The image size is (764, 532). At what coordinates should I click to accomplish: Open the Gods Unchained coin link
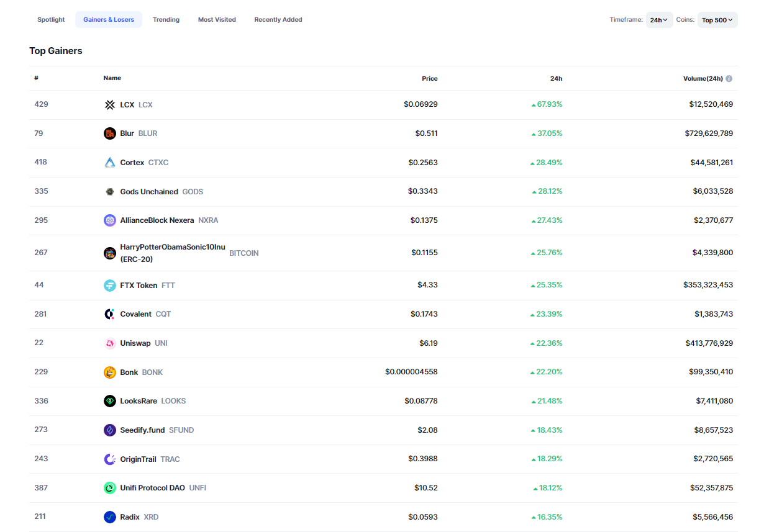coord(149,192)
